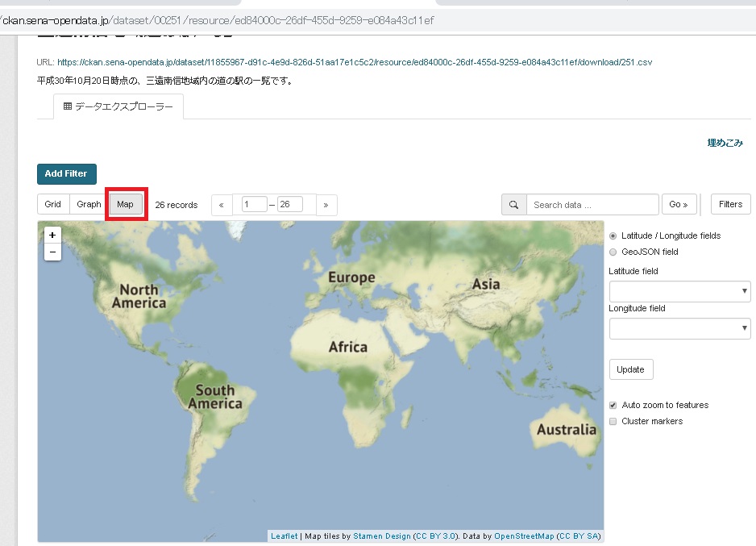Open the Latitude field dropdown
This screenshot has width=756, height=546.
(679, 291)
